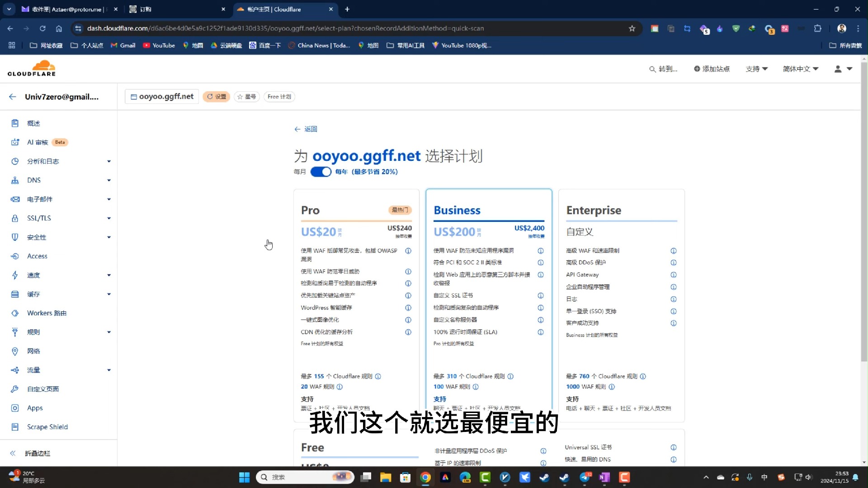868x488 pixels.
Task: Click the Cloudflare logo
Action: pos(32,68)
